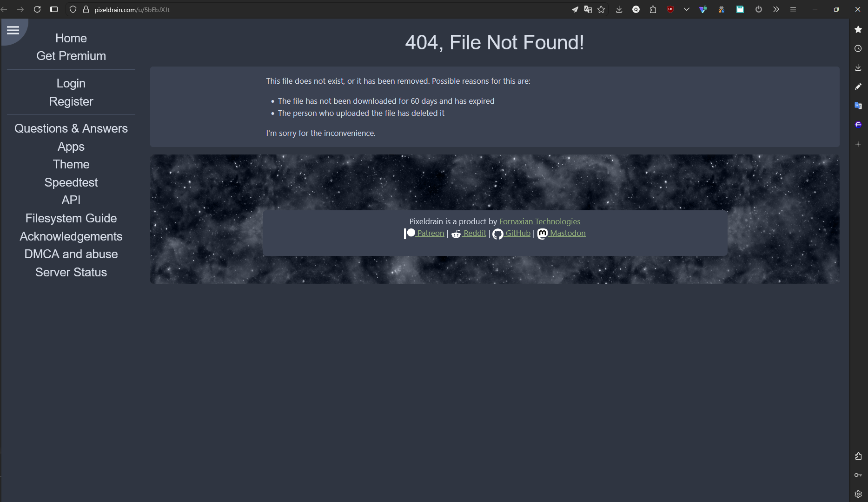Toggle the browser sidebar panel icon
The image size is (868, 502).
pyautogui.click(x=54, y=9)
